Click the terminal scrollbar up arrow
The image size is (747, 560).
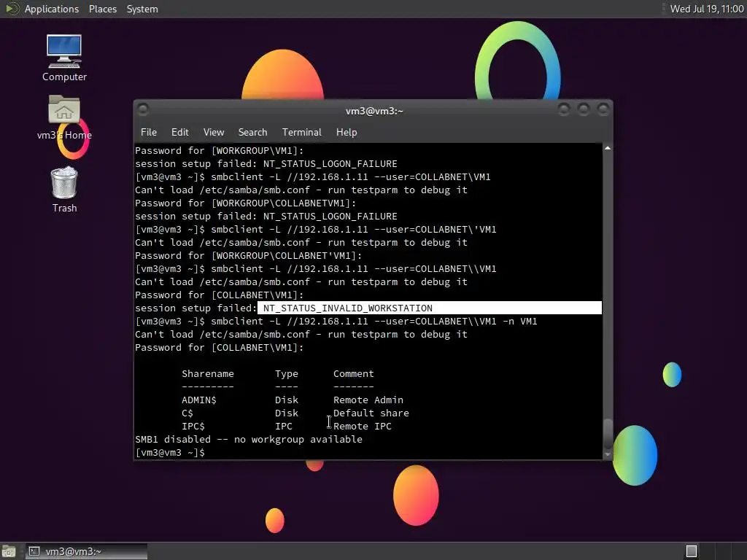[x=608, y=149]
